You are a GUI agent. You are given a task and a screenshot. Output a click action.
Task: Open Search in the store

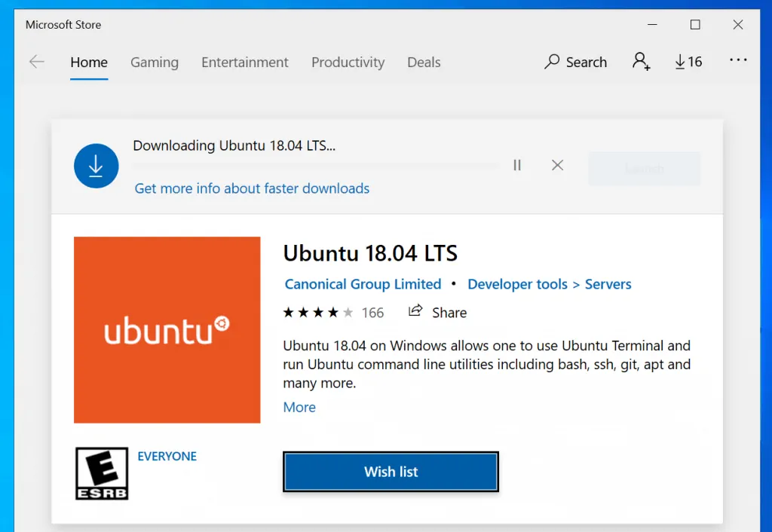pyautogui.click(x=575, y=62)
